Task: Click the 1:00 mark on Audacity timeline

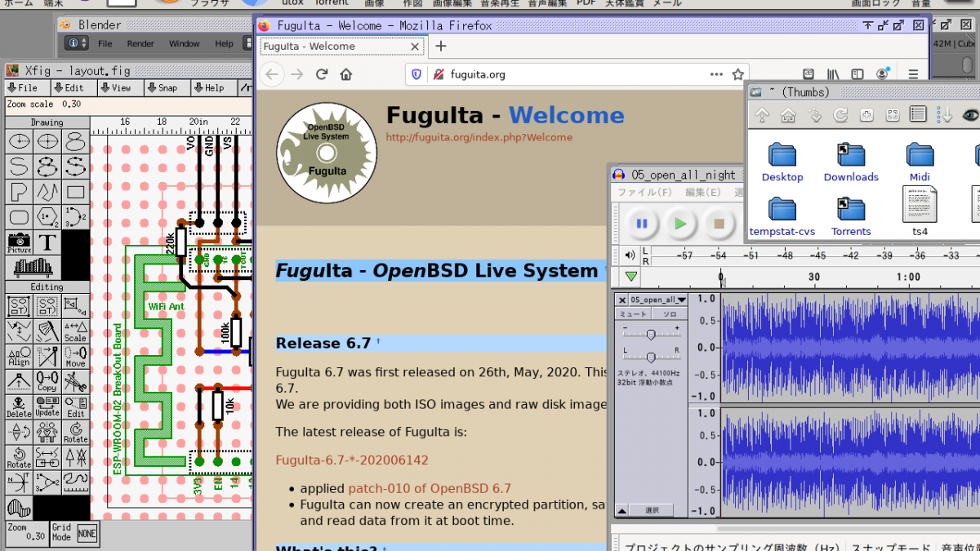Action: click(908, 277)
